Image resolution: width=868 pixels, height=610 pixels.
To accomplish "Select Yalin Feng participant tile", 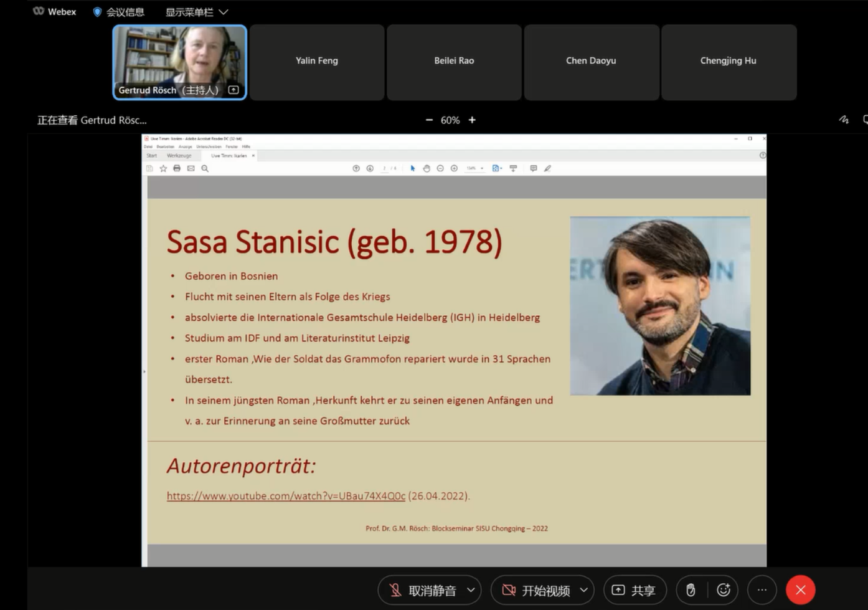I will click(x=317, y=61).
